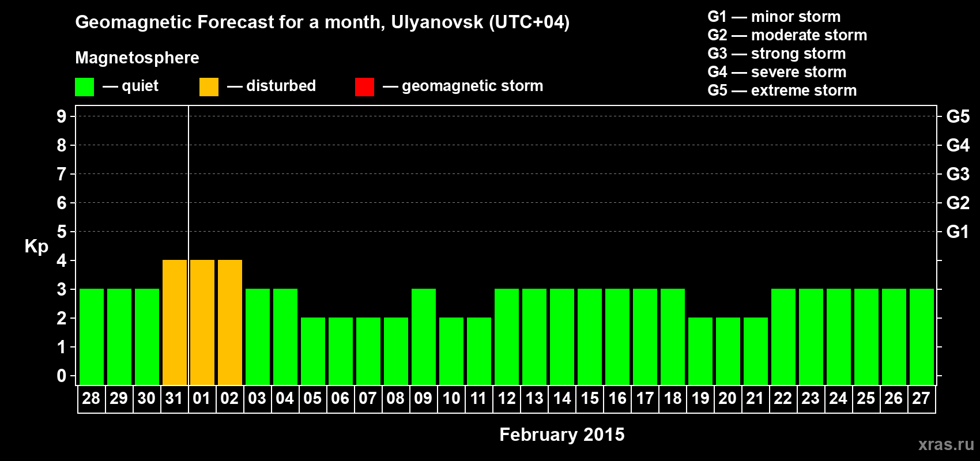Click date label 06 on the axis

click(340, 399)
